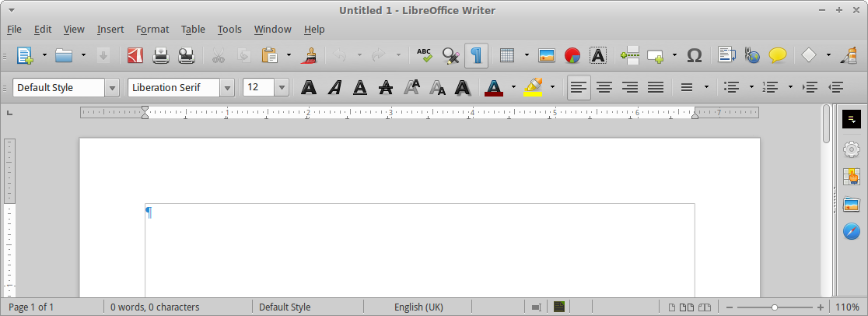This screenshot has height=316, width=868.
Task: Enable justified paragraph alignment
Action: pyautogui.click(x=656, y=87)
